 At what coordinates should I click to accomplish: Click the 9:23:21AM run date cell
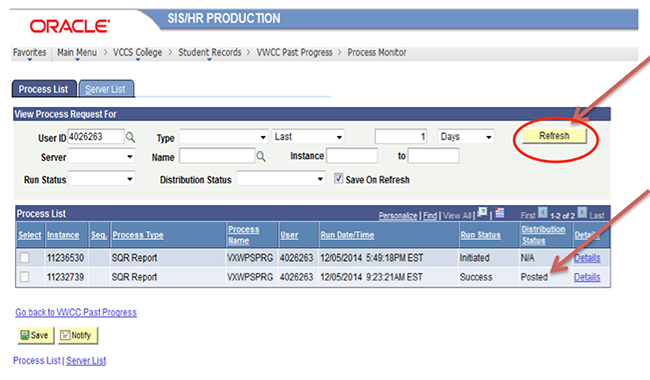[x=371, y=277]
